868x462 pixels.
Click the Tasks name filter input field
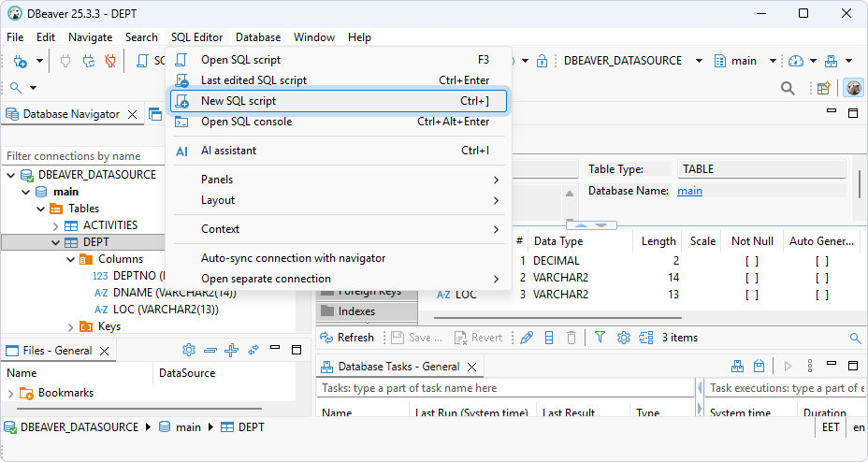pyautogui.click(x=505, y=388)
